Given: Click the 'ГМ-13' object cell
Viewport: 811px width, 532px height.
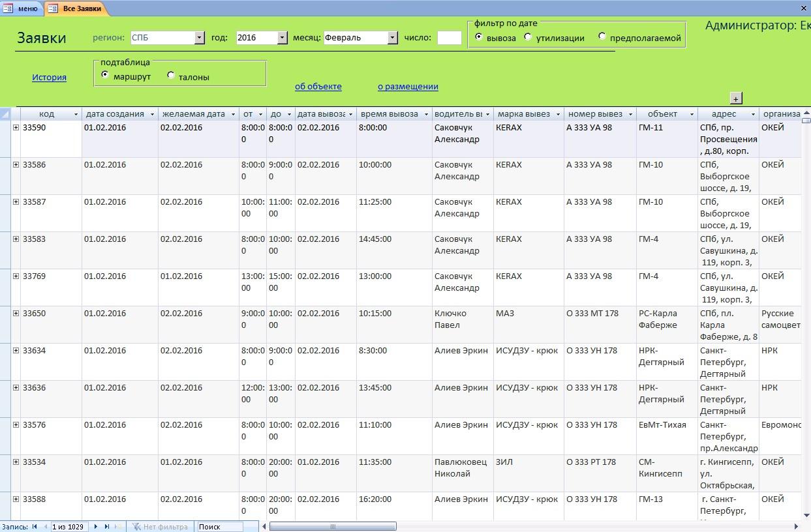Looking at the screenshot, I should click(667, 507).
